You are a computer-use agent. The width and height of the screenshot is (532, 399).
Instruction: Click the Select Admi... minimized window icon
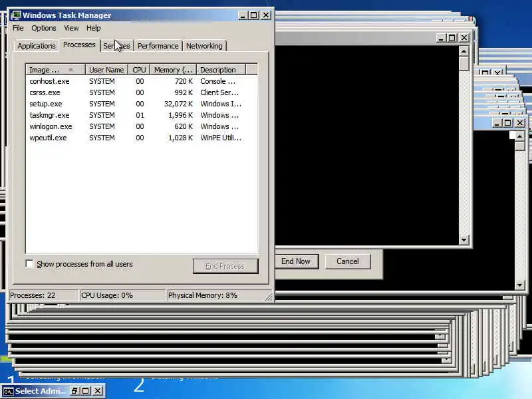click(x=8, y=391)
